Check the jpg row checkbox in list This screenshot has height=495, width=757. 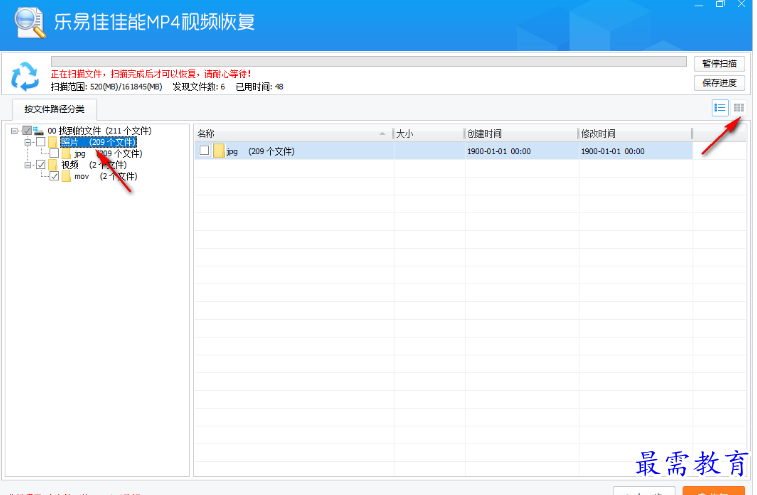pyautogui.click(x=205, y=151)
